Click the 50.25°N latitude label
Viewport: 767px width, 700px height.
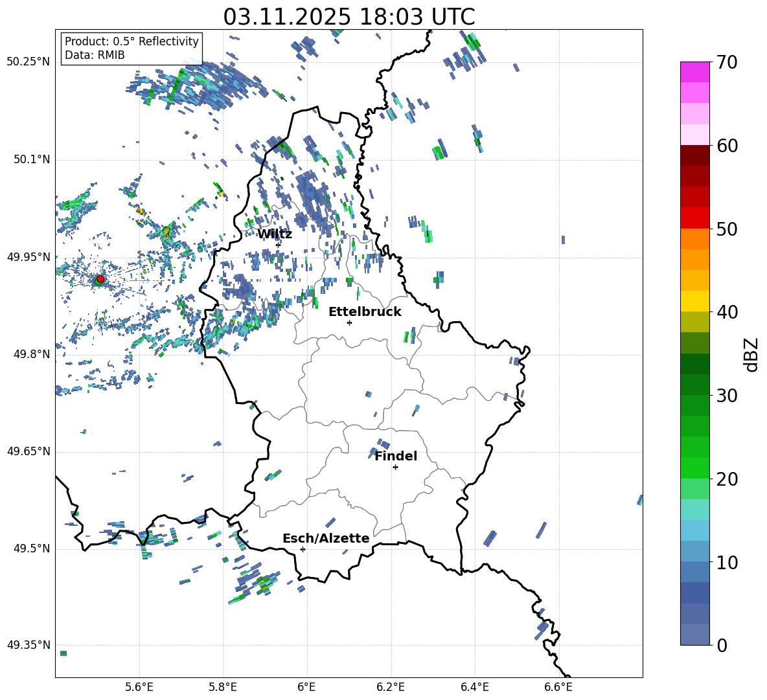(x=29, y=62)
